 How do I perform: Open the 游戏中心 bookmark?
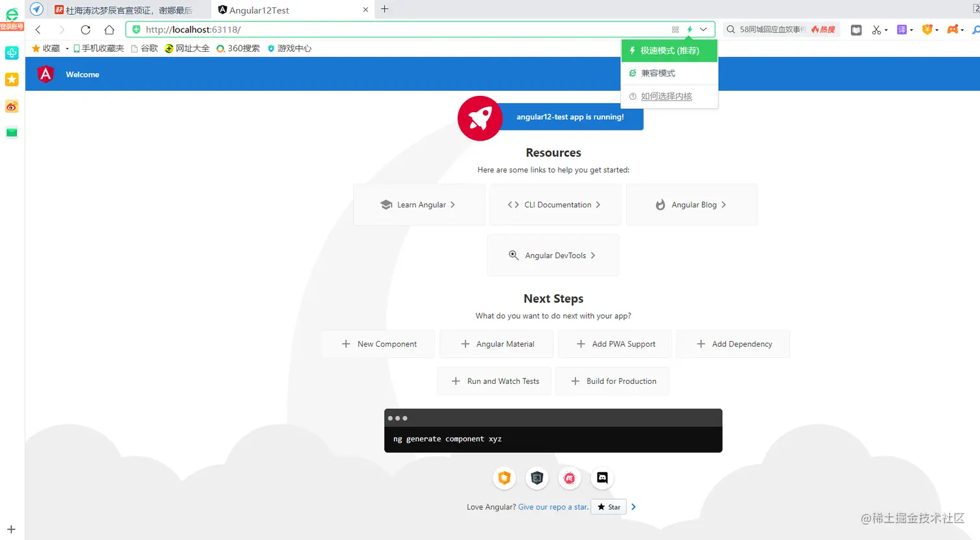[x=290, y=49]
